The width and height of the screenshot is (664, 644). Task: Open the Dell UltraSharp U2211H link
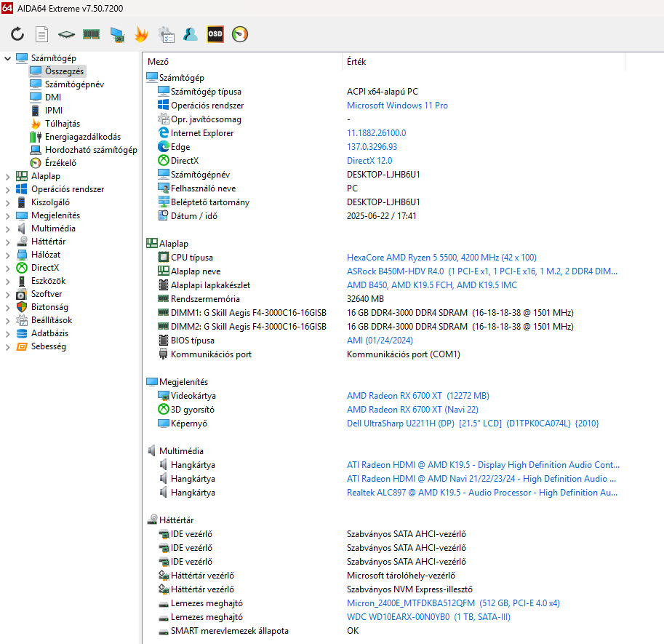pos(473,424)
